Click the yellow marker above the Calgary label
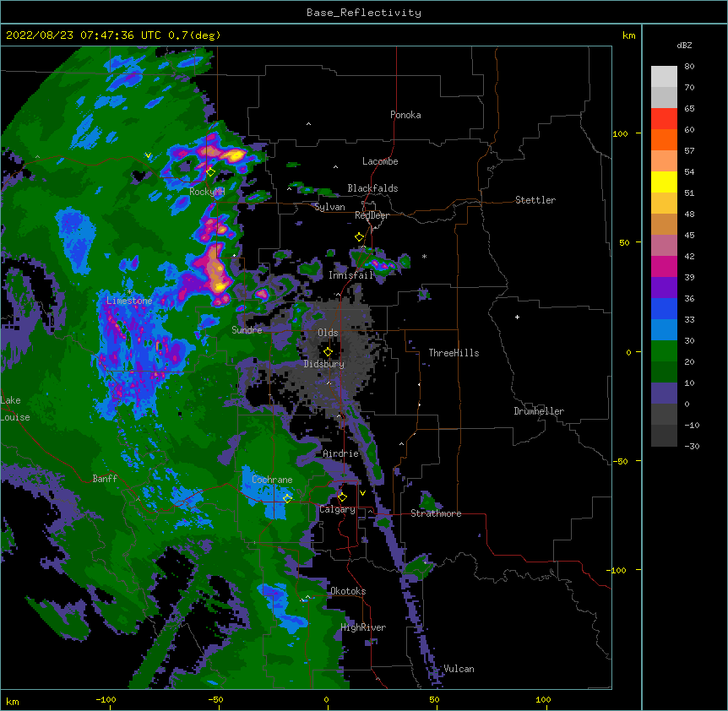Viewport: 728px width, 711px height. [x=342, y=497]
